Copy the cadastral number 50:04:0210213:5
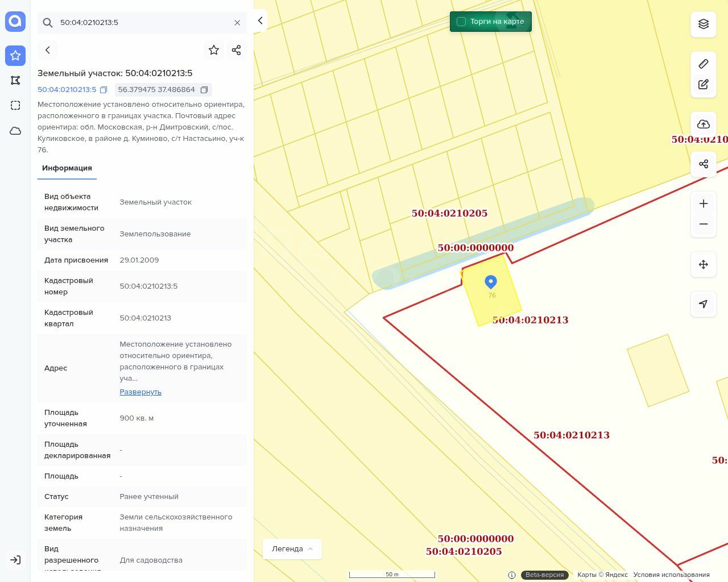Viewport: 728px width, 582px height. tap(104, 90)
